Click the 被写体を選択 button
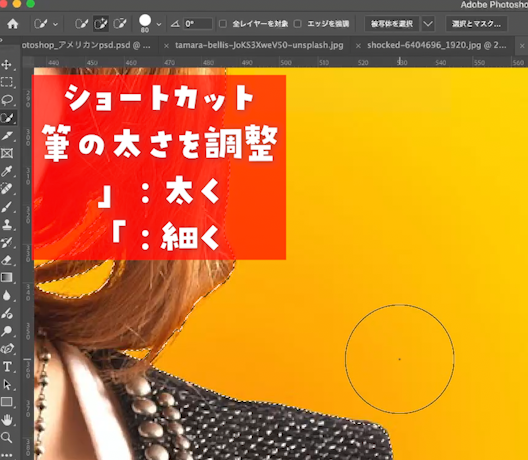Image resolution: width=528 pixels, height=460 pixels. (x=392, y=24)
